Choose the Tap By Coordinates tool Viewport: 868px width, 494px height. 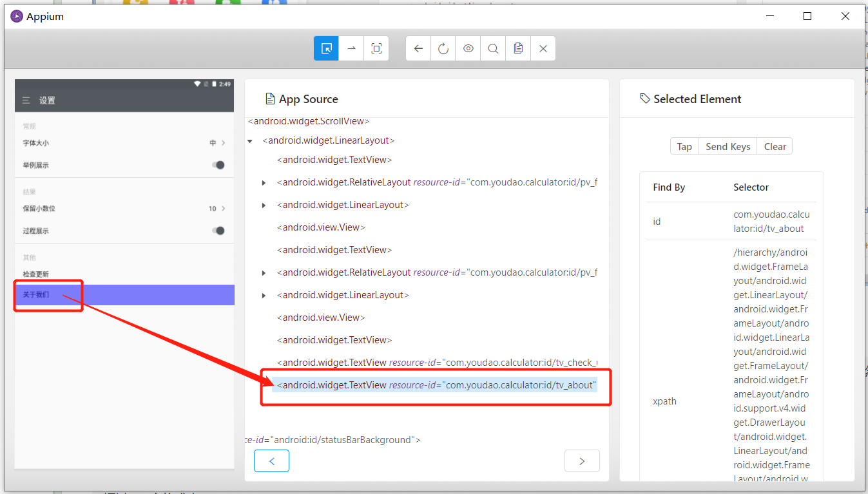pos(376,48)
